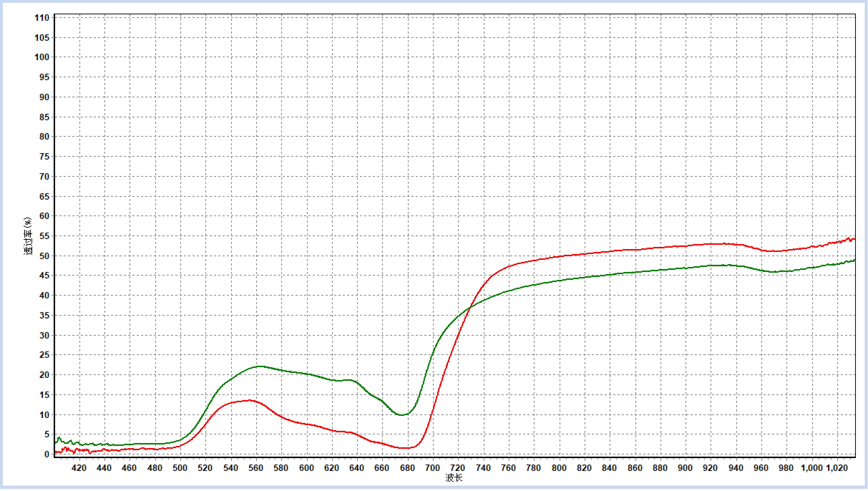Click the y-axis title 透过率 (%)
The image size is (868, 491).
point(28,236)
